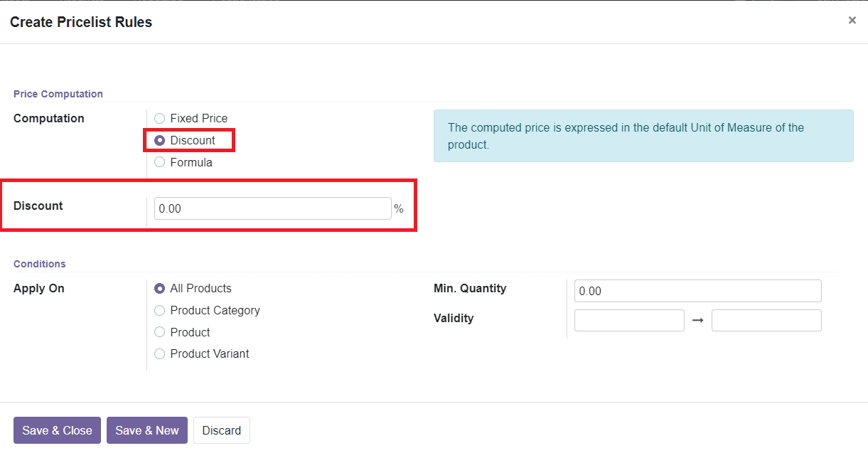The width and height of the screenshot is (868, 458).
Task: Click the Save & New button
Action: (147, 430)
